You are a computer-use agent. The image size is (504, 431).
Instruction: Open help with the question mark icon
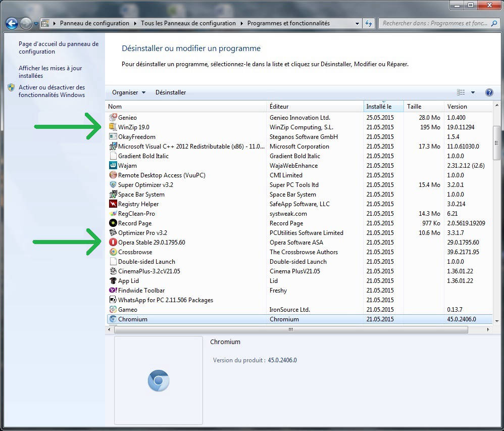click(489, 92)
